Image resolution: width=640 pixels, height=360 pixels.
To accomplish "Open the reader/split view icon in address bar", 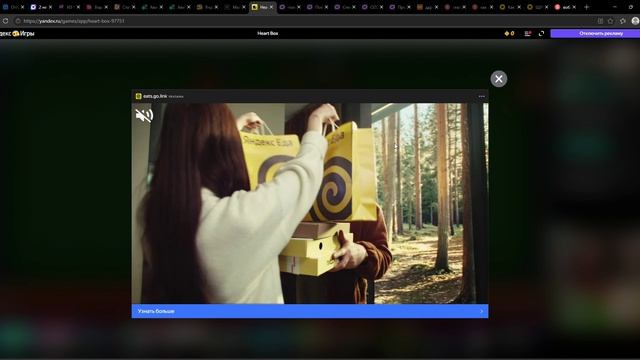I will 600,21.
